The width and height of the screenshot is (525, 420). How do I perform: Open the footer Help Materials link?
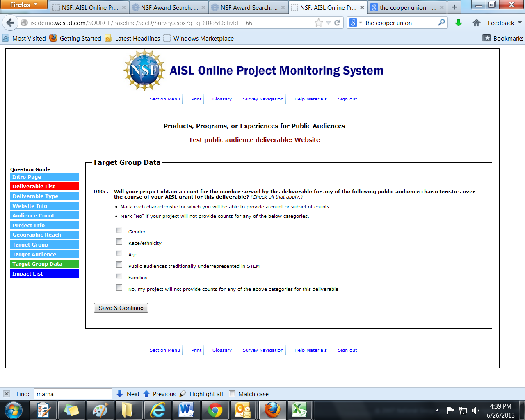[310, 350]
